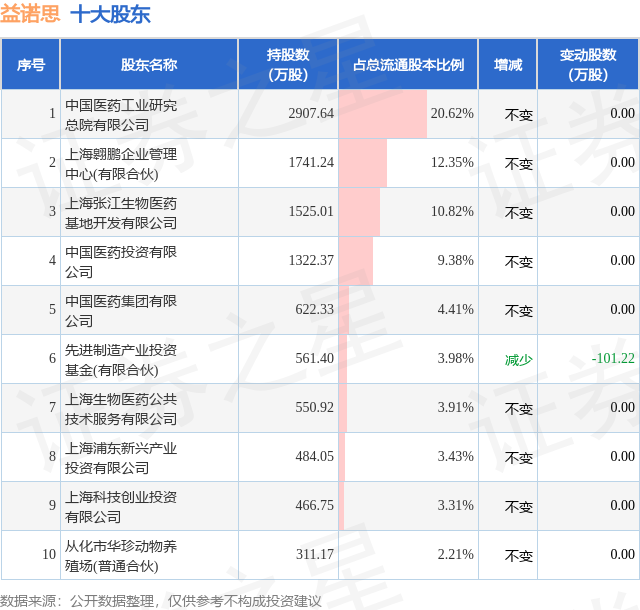The height and width of the screenshot is (610, 640).
Task: Click the rank number 10
Action: [x=49, y=554]
